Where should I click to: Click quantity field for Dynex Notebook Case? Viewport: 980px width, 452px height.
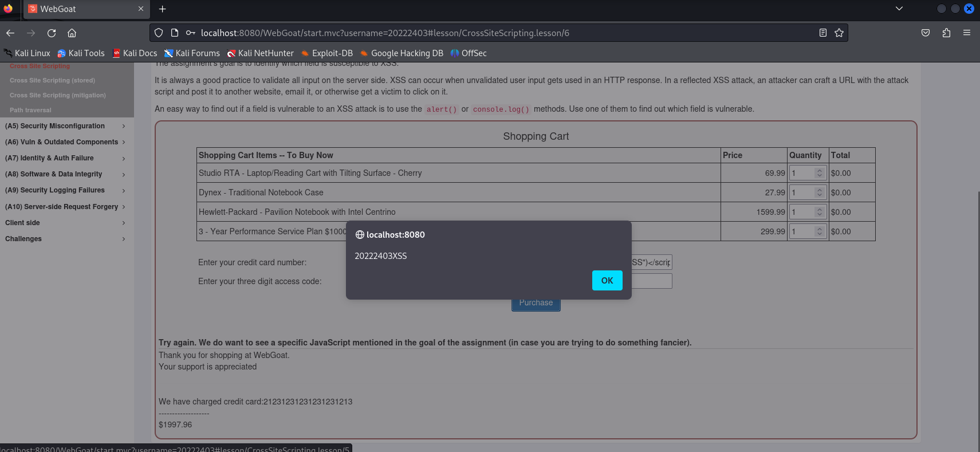(808, 192)
